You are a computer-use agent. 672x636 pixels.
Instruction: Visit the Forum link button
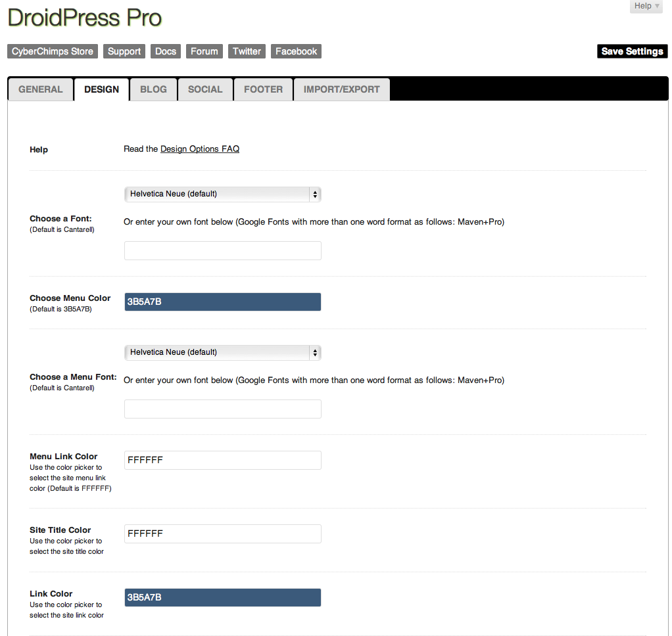204,51
